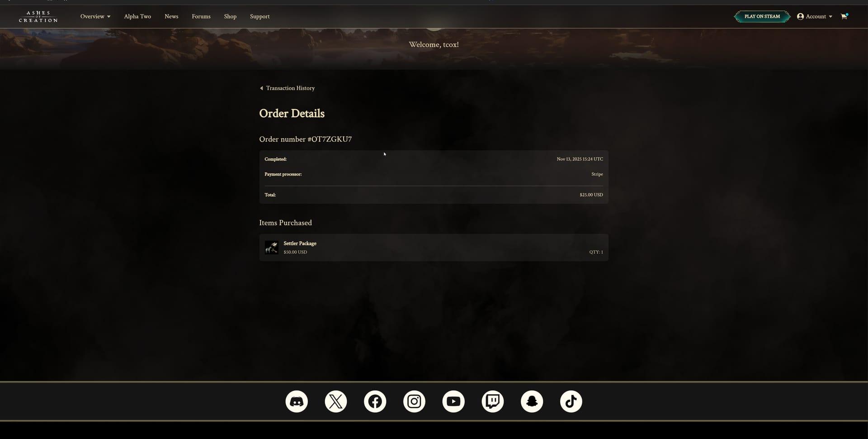The image size is (868, 439).
Task: Click the Total: label
Action: (270, 195)
